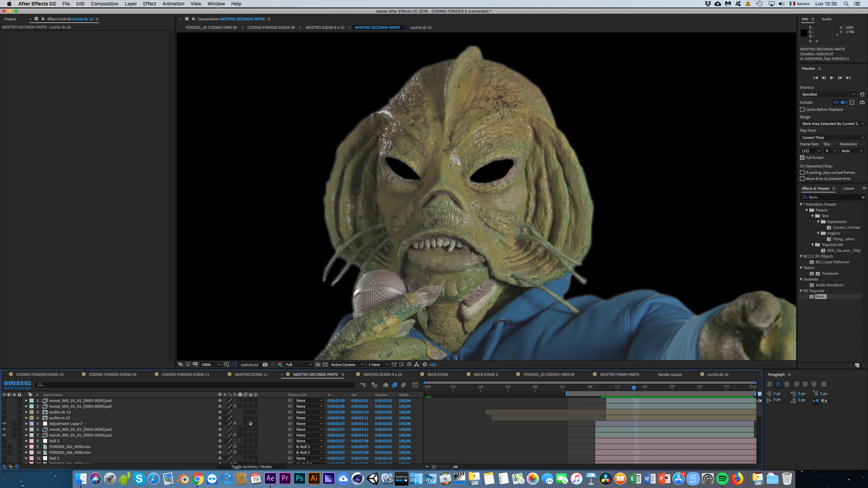
Task: Click label color swatch of Null 2 layer 8
Action: [32, 441]
